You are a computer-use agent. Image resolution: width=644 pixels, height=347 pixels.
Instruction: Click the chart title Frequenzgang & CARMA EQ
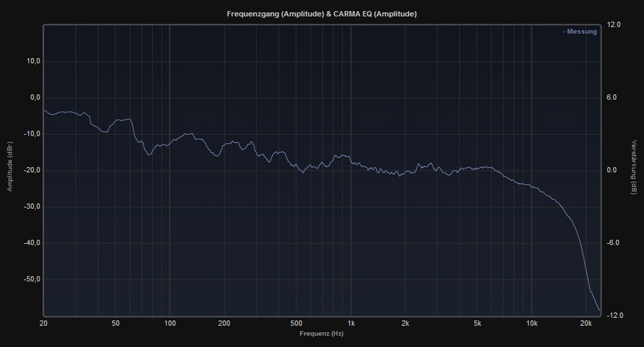(322, 14)
